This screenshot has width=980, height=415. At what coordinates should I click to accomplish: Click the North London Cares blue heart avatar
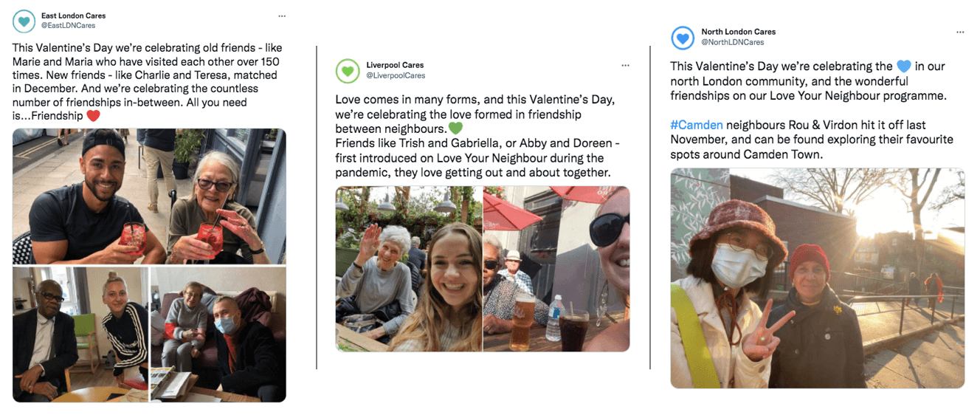point(683,37)
